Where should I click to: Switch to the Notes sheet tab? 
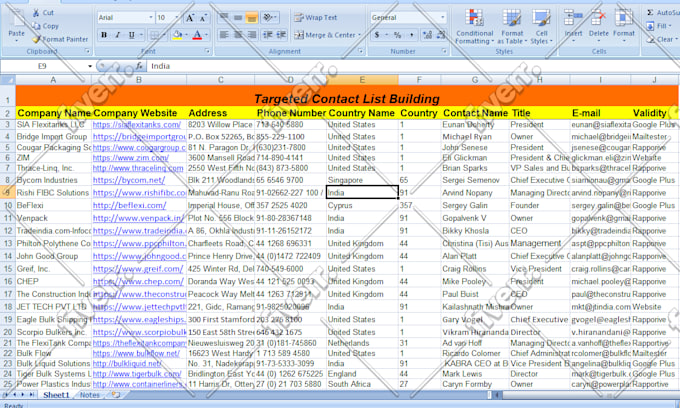tap(90, 395)
